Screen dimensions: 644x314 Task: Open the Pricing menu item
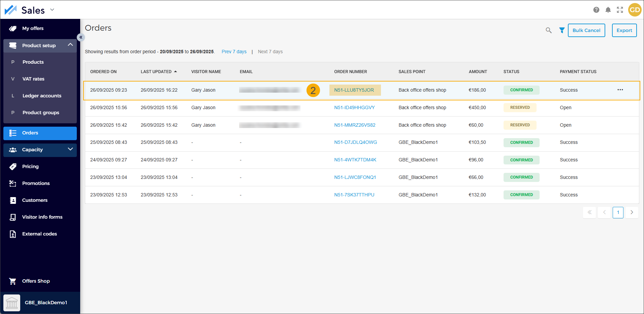point(30,166)
